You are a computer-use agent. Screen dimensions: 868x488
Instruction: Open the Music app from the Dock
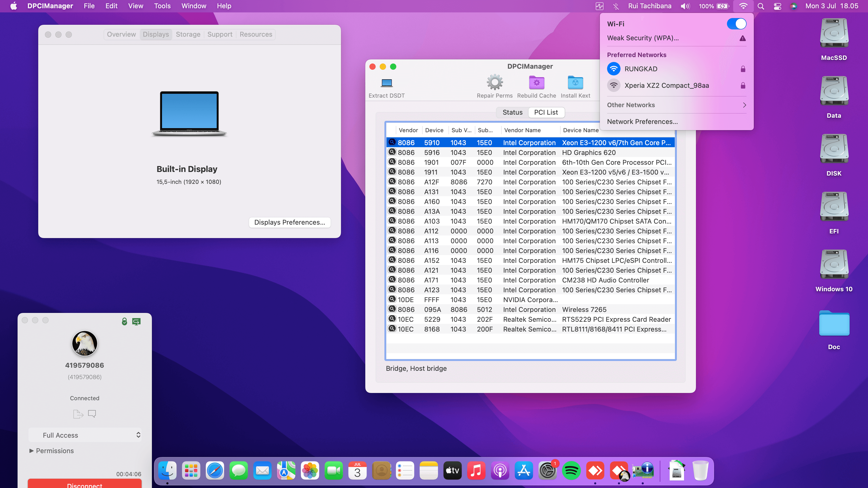pos(476,470)
